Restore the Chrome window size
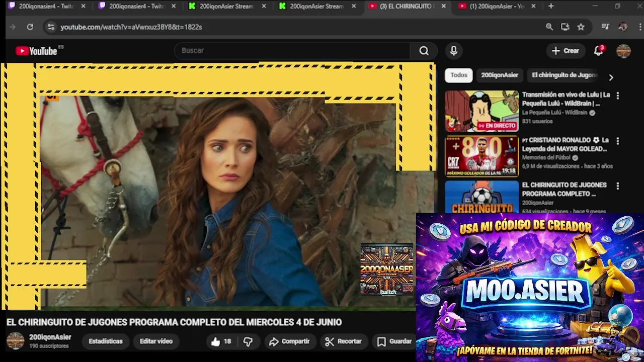The image size is (644, 362). (x=617, y=6)
